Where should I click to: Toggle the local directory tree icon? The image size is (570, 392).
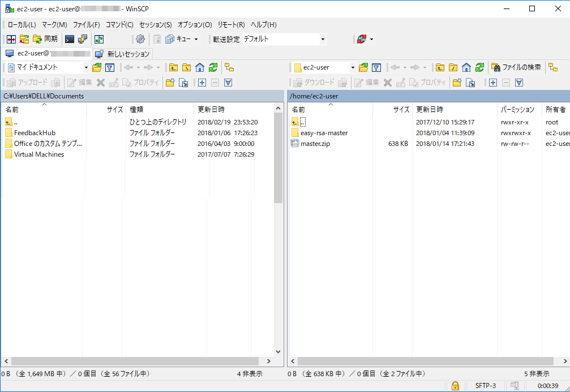(x=229, y=67)
